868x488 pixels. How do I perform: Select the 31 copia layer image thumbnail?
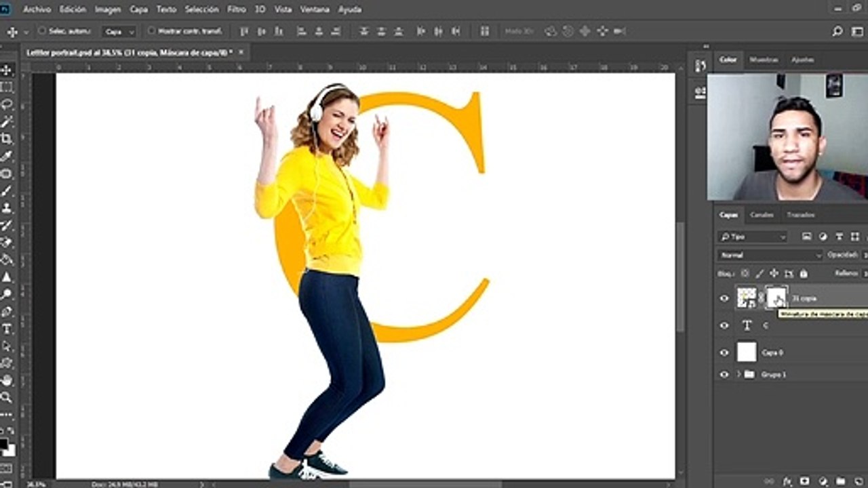click(x=747, y=298)
